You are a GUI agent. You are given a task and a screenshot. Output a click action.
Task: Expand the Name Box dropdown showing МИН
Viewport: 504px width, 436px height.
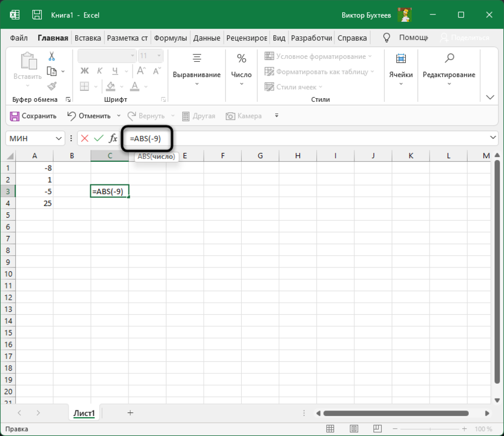(59, 138)
